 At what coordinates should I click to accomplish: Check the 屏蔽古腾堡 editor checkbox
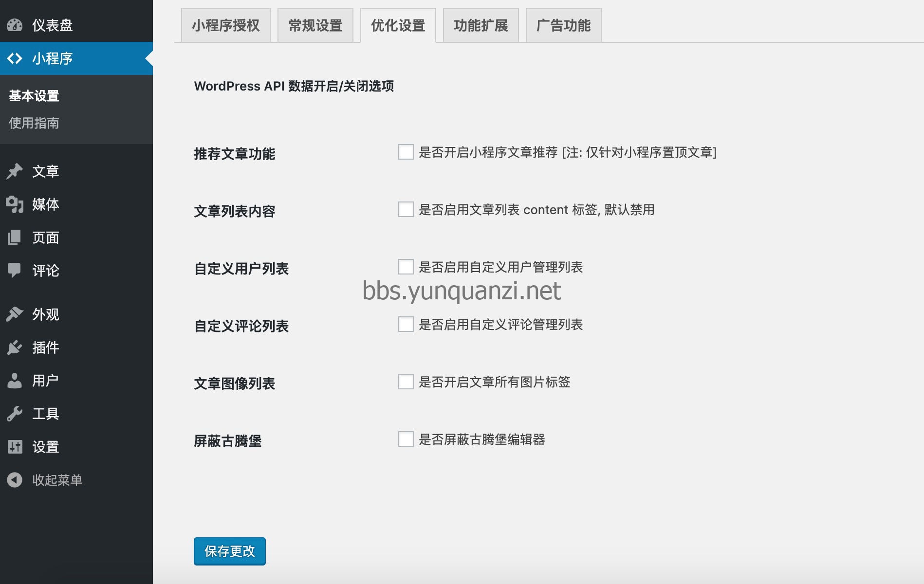[x=406, y=439]
